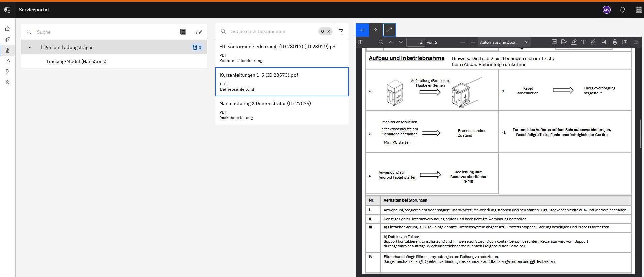The width and height of the screenshot is (644, 277).
Task: Open the notifications bell
Action: coord(623,10)
